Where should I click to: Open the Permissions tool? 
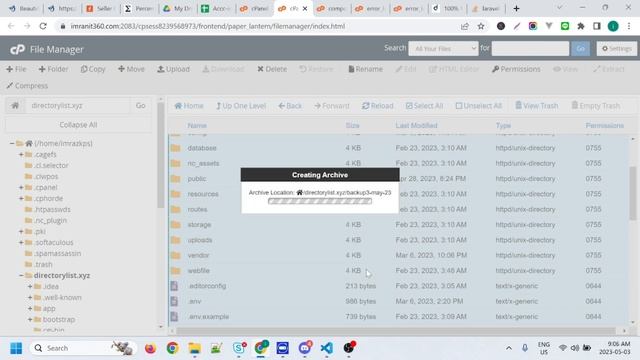[516, 69]
